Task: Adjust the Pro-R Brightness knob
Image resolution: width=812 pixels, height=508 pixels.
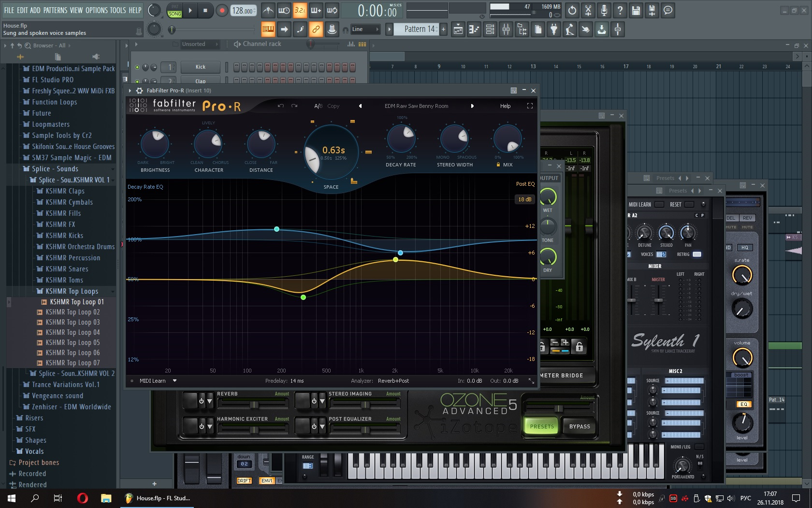Action: point(155,144)
